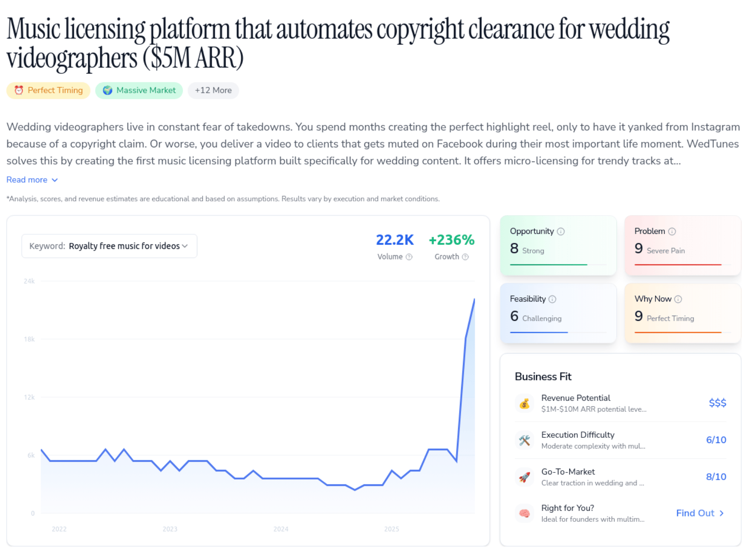Open the Keyword dropdown selector

coord(109,246)
